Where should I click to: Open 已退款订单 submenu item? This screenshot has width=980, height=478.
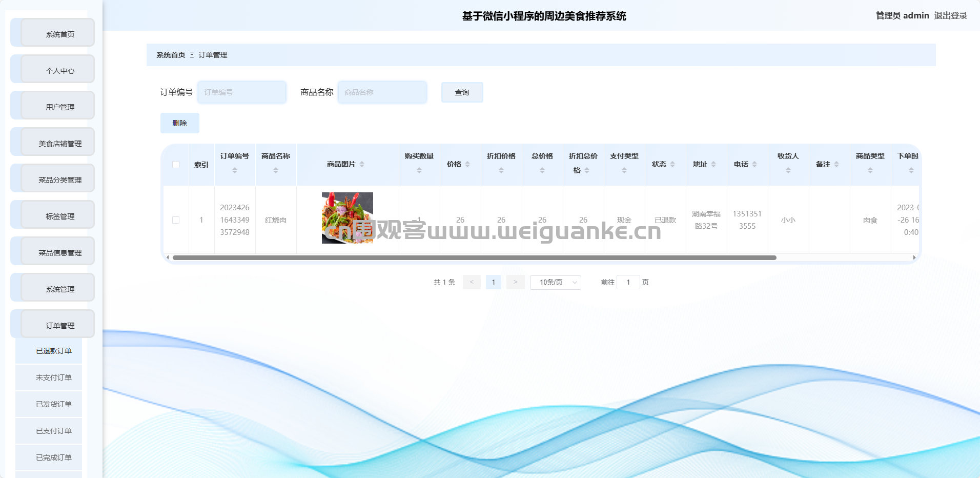click(x=53, y=351)
